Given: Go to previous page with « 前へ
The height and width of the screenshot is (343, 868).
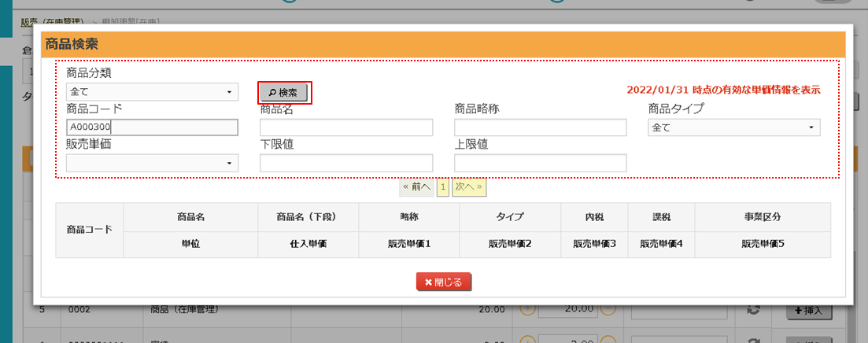Looking at the screenshot, I should (x=416, y=187).
